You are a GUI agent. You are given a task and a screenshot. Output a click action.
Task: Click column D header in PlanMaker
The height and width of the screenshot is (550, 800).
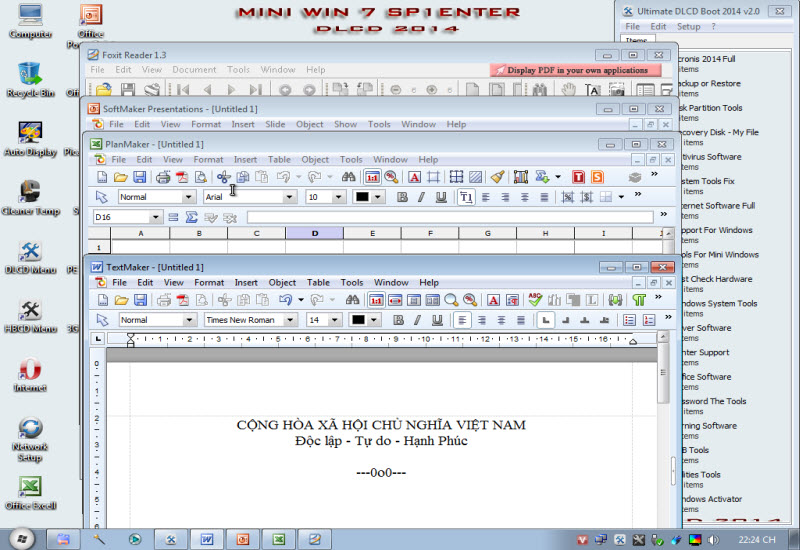315,234
